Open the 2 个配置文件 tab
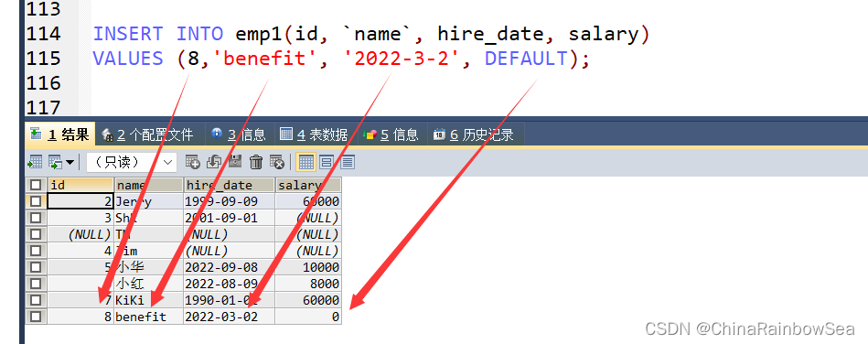868x344 pixels. click(148, 134)
